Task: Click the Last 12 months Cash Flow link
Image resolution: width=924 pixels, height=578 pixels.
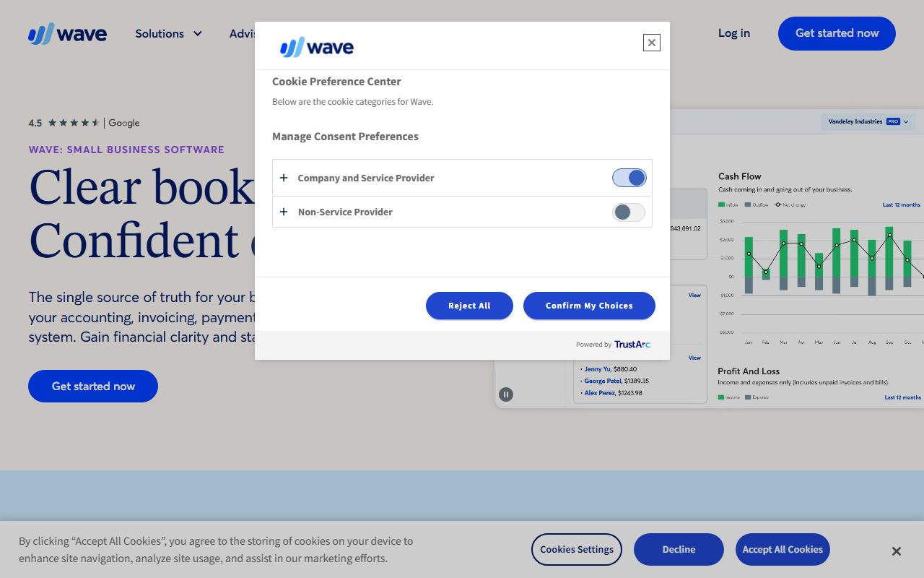Action: (x=902, y=205)
